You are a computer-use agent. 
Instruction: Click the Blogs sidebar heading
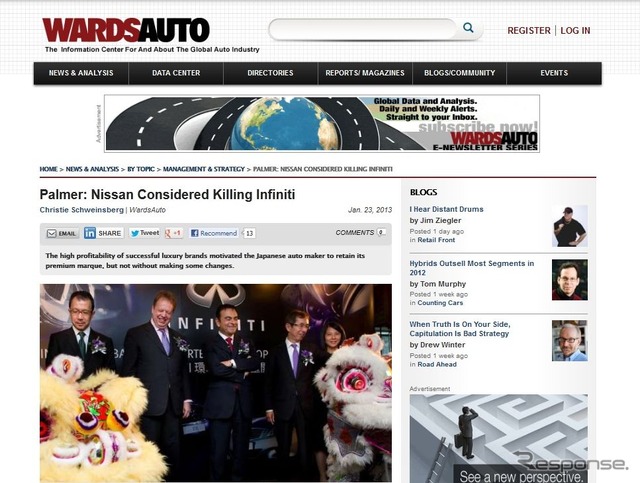coord(423,192)
